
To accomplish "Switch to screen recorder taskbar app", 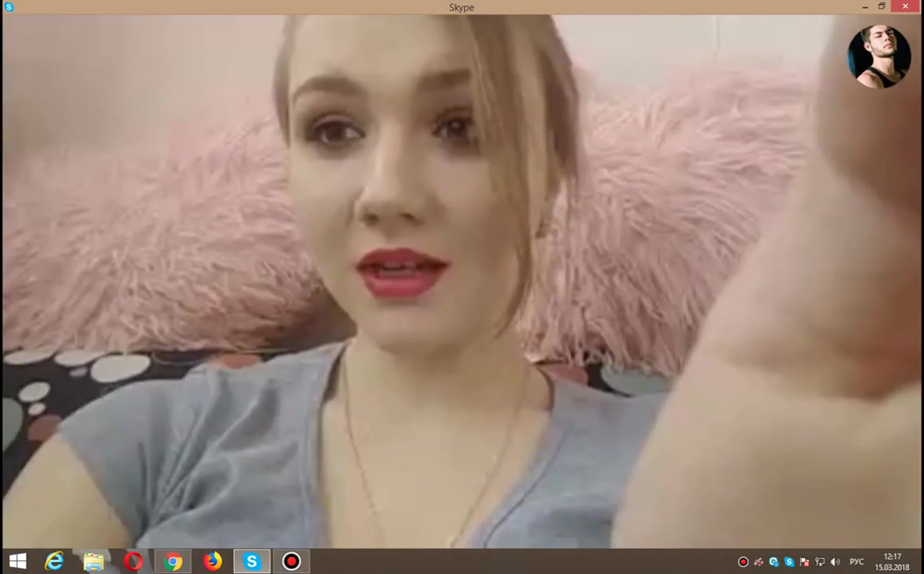I will [291, 561].
